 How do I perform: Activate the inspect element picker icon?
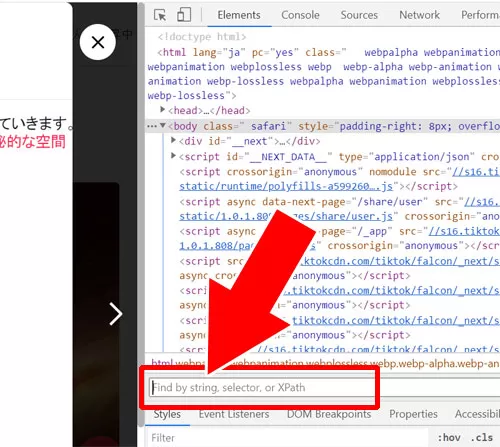click(x=160, y=15)
